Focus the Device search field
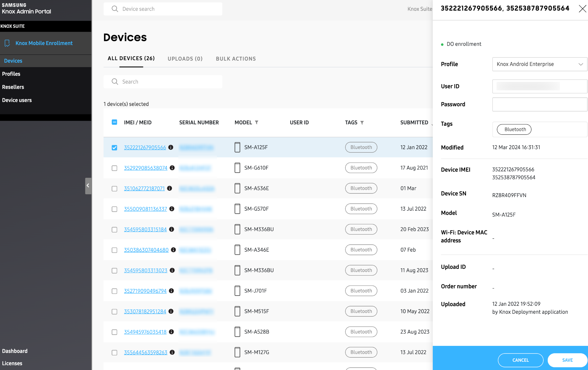Image resolution: width=588 pixels, height=370 pixels. pyautogui.click(x=163, y=9)
